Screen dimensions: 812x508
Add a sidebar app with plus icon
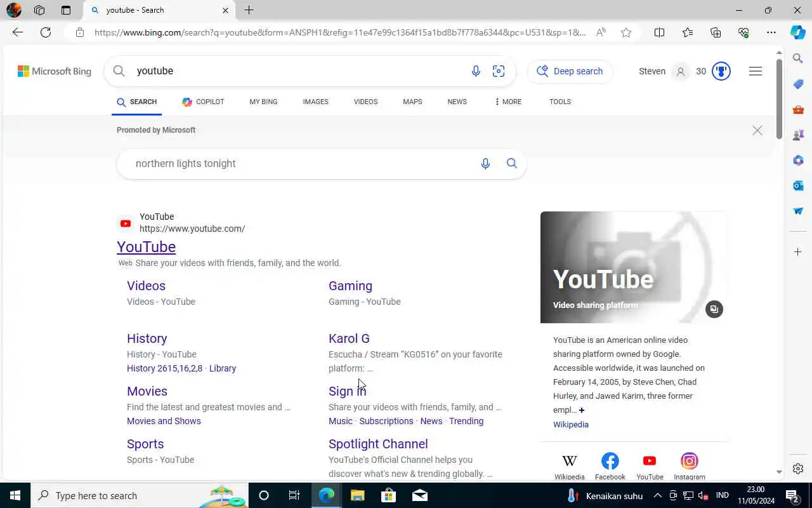click(798, 252)
